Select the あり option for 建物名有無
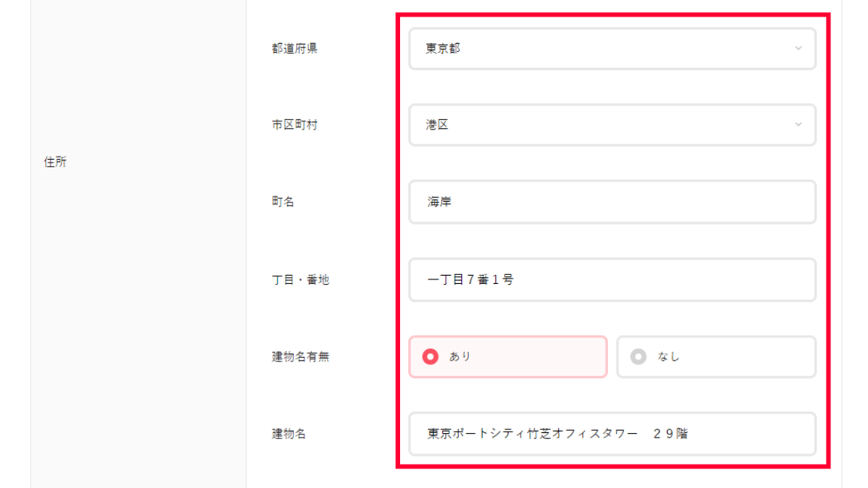 pos(508,357)
